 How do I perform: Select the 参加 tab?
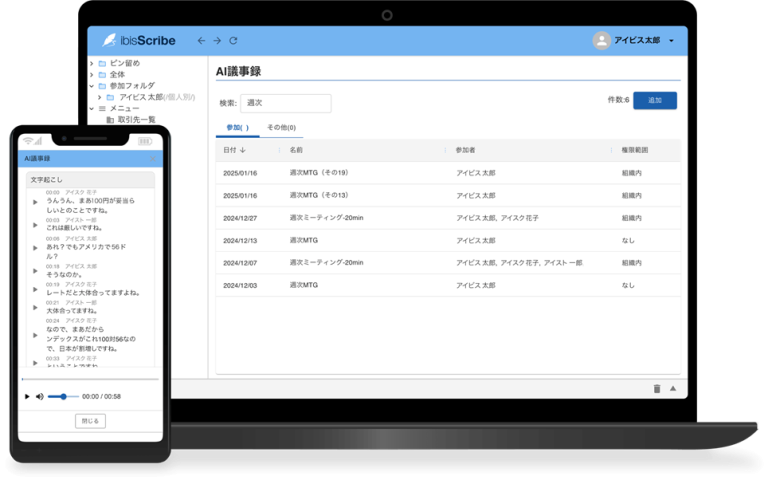[237, 128]
